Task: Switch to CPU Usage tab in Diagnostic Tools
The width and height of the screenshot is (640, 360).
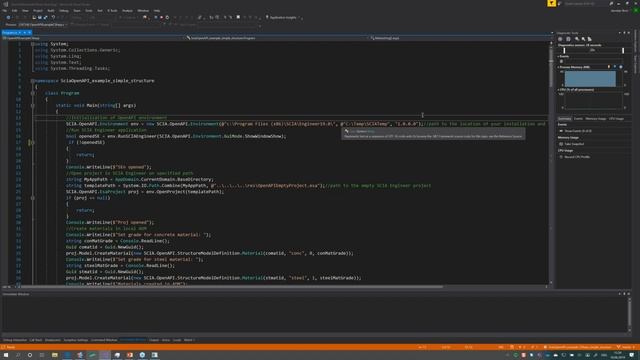Action: point(616,119)
